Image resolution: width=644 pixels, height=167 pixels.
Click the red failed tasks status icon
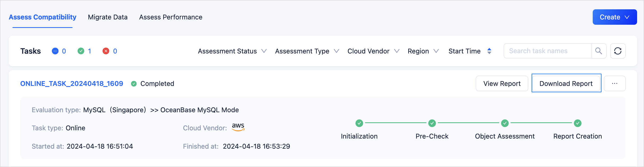point(106,51)
